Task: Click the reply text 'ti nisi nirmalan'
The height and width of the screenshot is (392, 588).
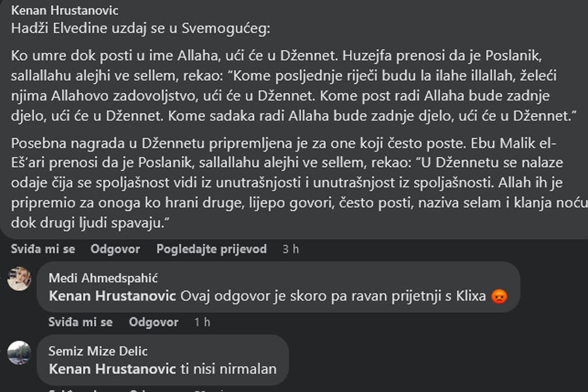Action: 228,369
